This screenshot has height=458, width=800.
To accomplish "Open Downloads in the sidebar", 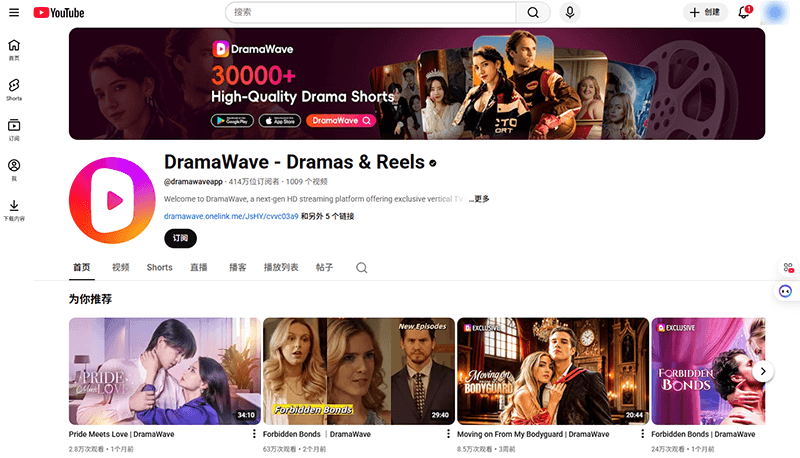I will click(14, 210).
